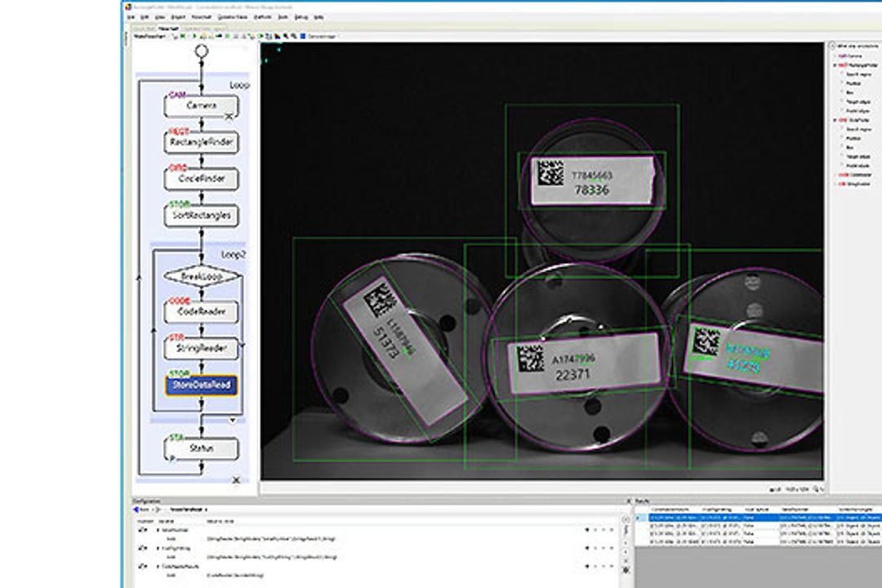This screenshot has width=882, height=588.
Task: Select the CircleFinder flowchart node
Action: click(202, 179)
